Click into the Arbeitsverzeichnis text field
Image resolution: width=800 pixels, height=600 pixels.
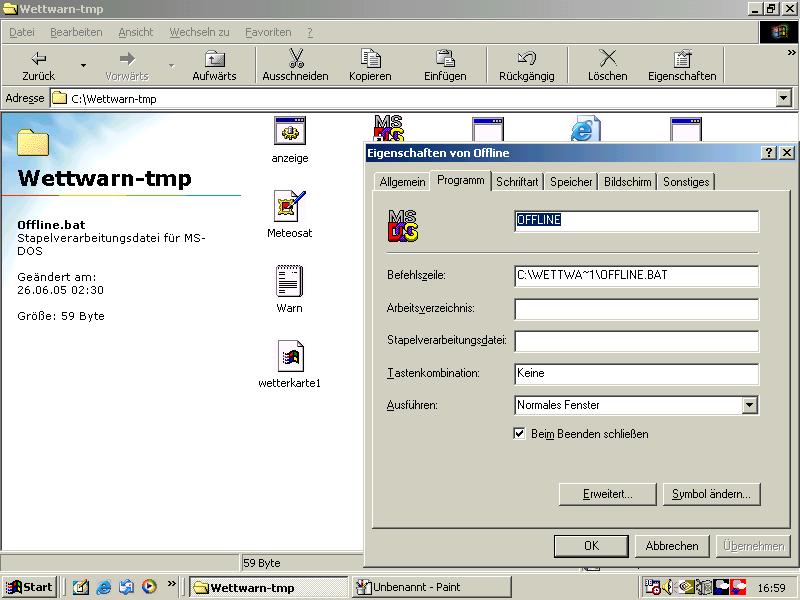[x=636, y=309]
